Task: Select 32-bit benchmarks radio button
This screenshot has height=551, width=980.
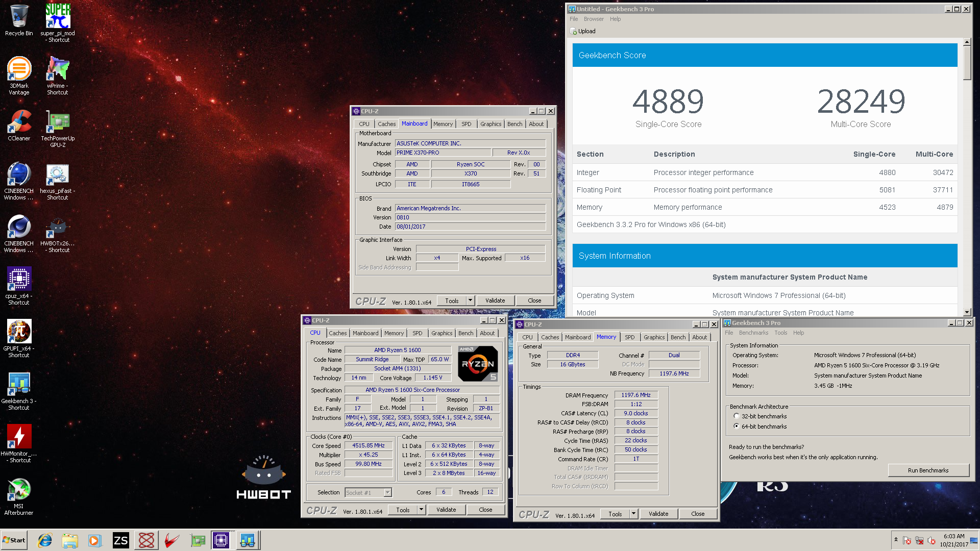Action: click(736, 416)
